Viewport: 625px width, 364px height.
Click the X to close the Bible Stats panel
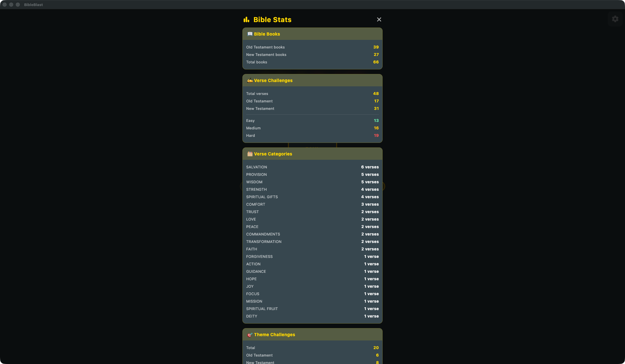click(379, 20)
